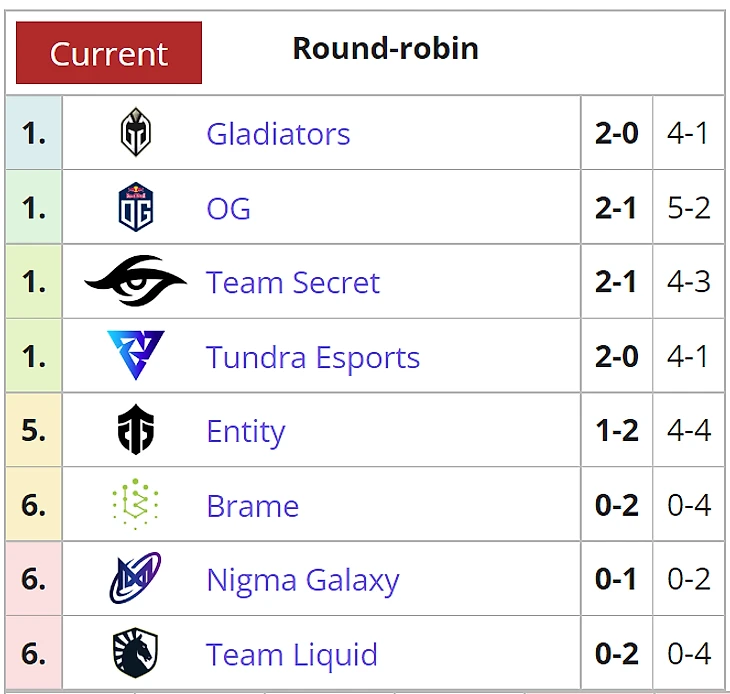The image size is (730, 694).
Task: Open Tundra Esports team link
Action: (x=313, y=357)
